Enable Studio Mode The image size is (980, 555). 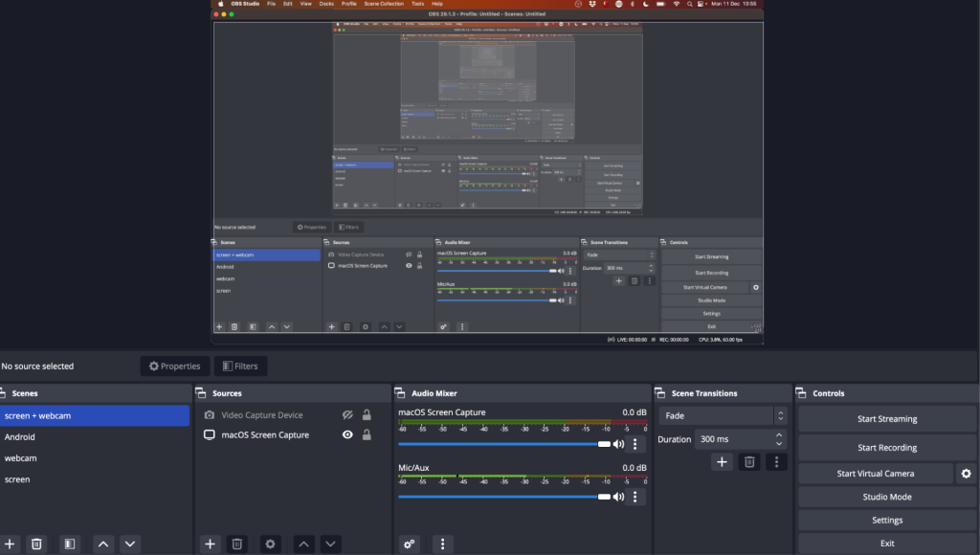885,497
